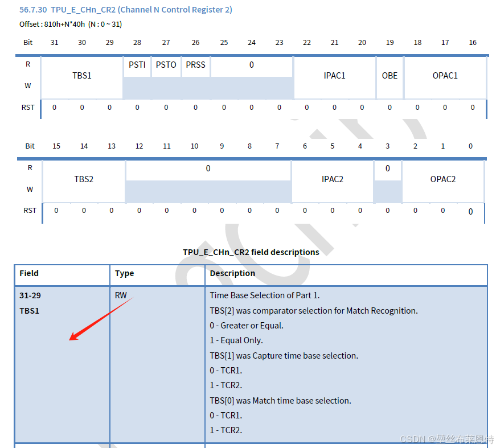Click the RST label of lower register
Viewport: 496px width, 448px height.
tap(30, 211)
